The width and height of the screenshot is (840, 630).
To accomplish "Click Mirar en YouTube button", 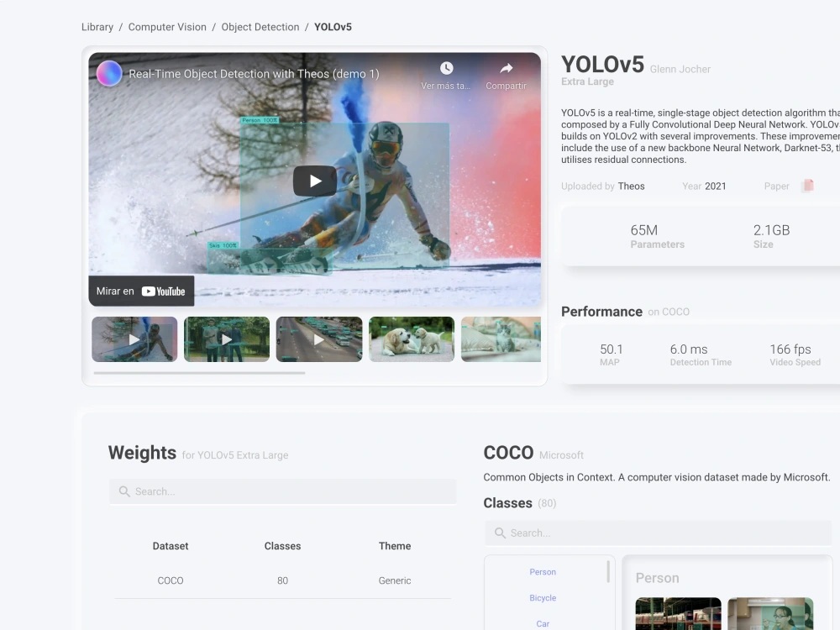I will [141, 291].
